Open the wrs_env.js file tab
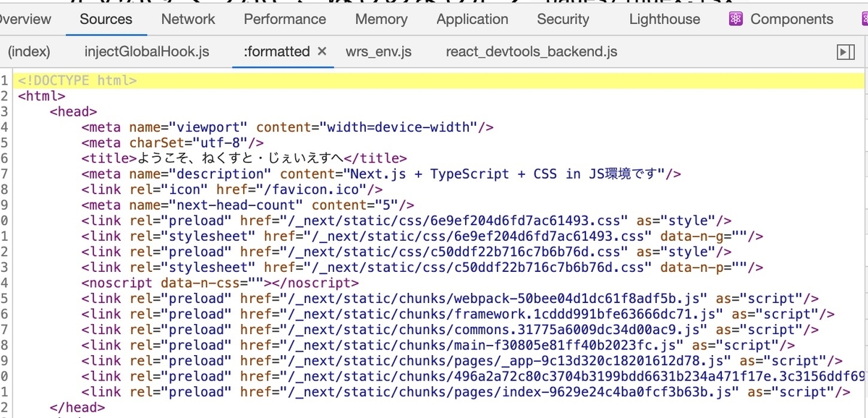 point(378,51)
